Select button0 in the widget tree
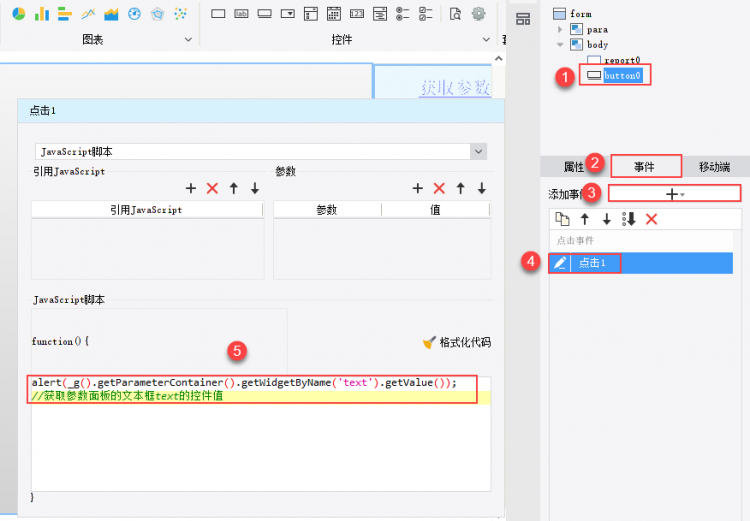This screenshot has height=521, width=750. coord(615,75)
